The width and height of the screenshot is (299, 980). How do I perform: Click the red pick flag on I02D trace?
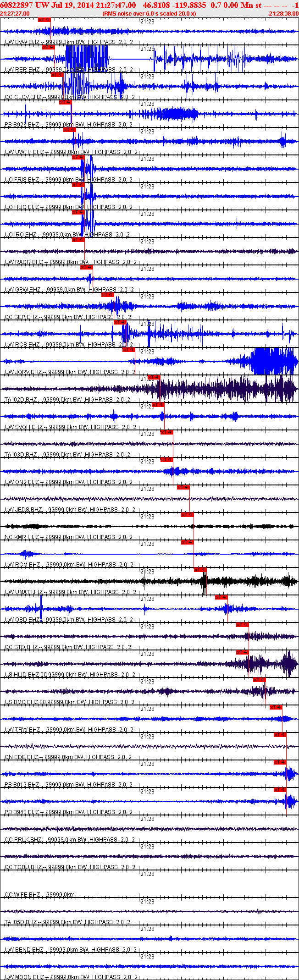[154, 377]
